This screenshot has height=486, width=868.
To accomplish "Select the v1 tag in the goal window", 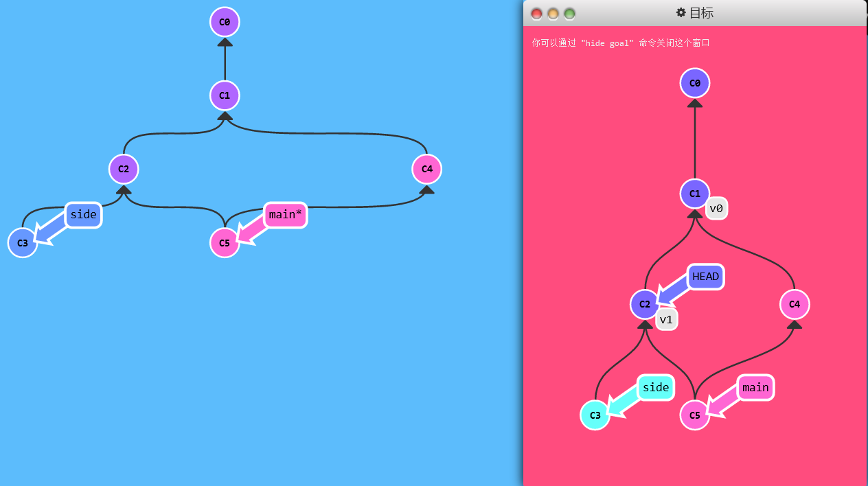I will [x=666, y=319].
